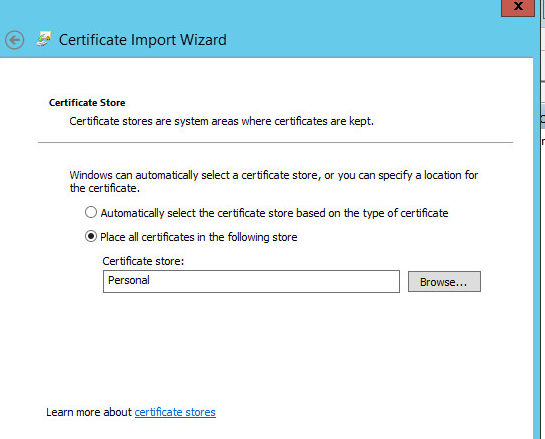Click the Certificate Import Wizard title text
Screen dimensions: 545x439
(x=143, y=40)
